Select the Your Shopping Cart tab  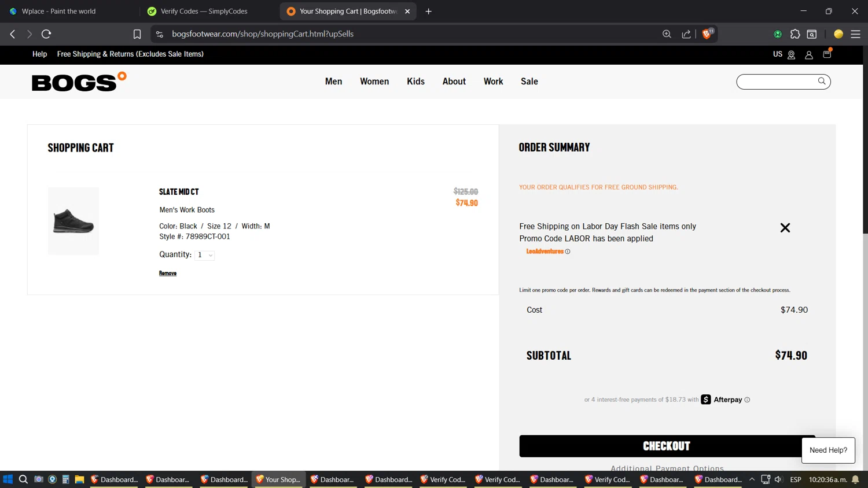coord(347,11)
